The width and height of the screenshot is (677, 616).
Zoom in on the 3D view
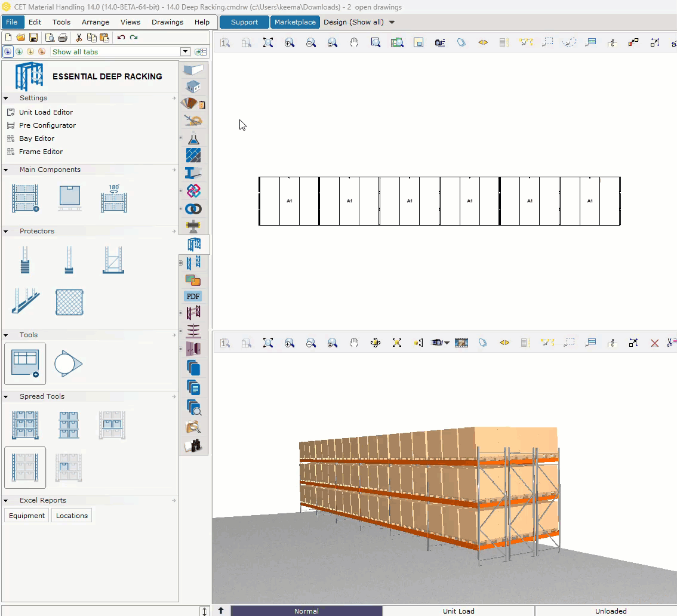(290, 343)
